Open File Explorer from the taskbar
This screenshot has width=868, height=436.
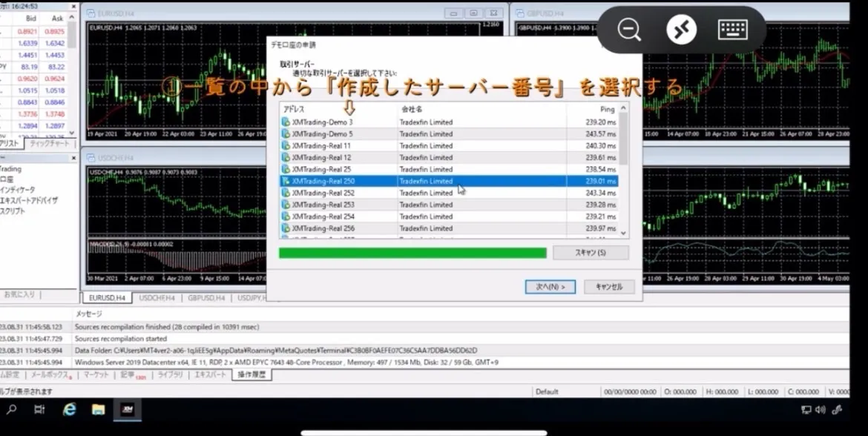pyautogui.click(x=98, y=409)
